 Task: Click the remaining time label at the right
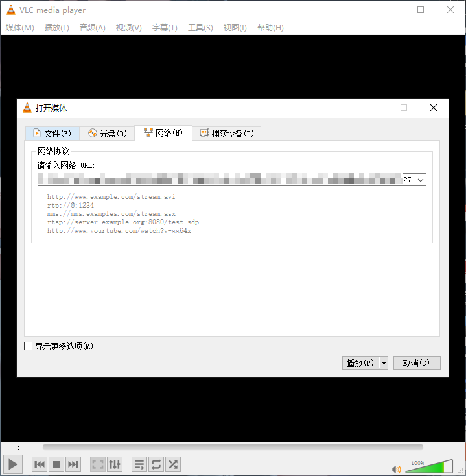coord(447,447)
